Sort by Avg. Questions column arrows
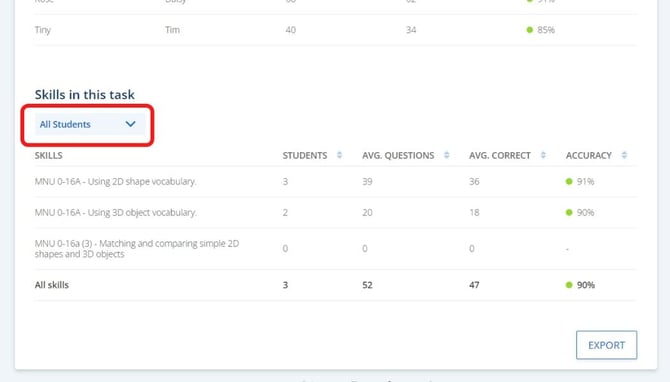The height and width of the screenshot is (382, 670). [x=447, y=155]
